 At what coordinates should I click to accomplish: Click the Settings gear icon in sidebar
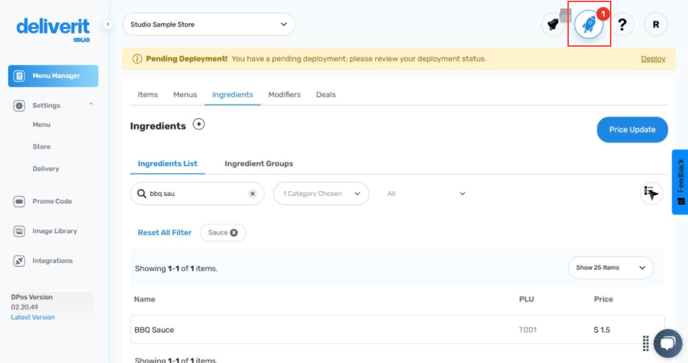coord(19,105)
